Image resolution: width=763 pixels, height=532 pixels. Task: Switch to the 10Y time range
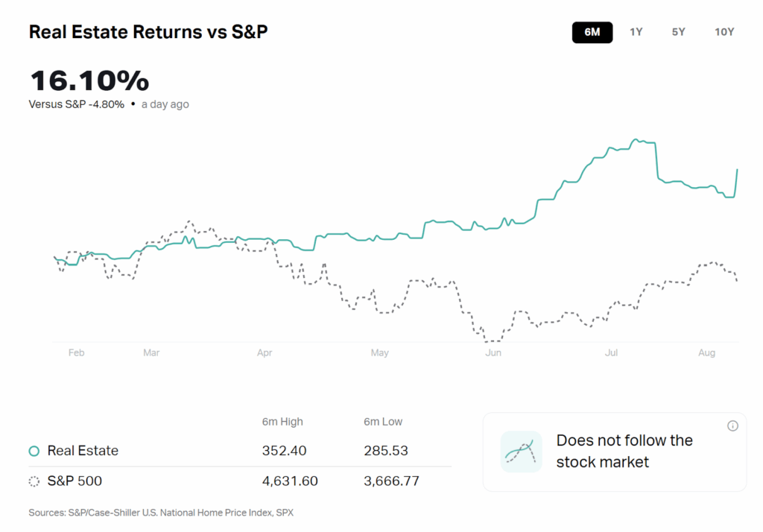click(724, 32)
